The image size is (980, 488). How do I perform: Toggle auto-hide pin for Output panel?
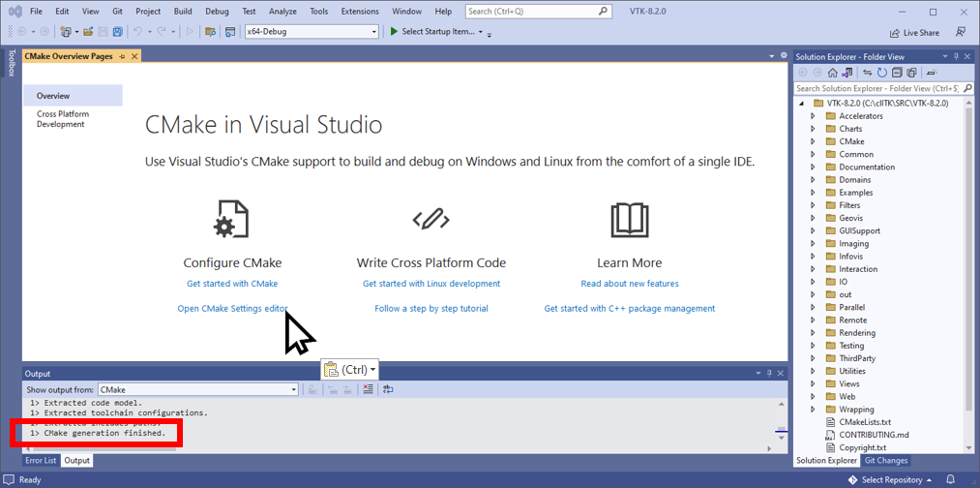769,374
